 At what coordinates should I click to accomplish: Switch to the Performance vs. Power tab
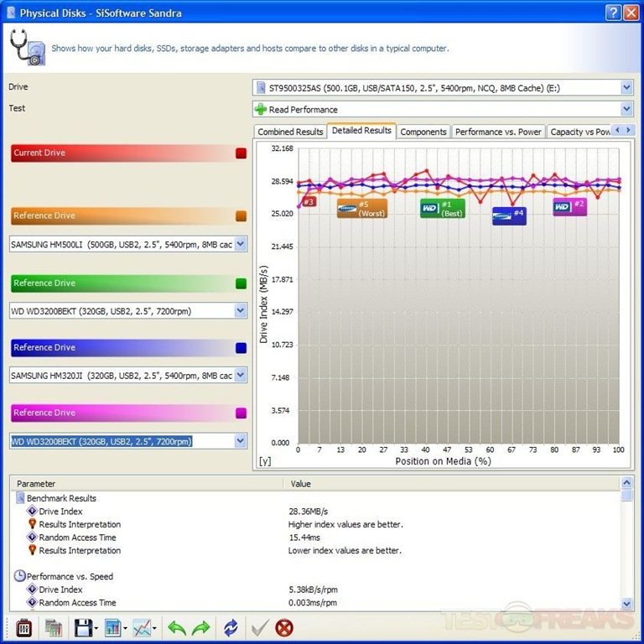pyautogui.click(x=498, y=132)
